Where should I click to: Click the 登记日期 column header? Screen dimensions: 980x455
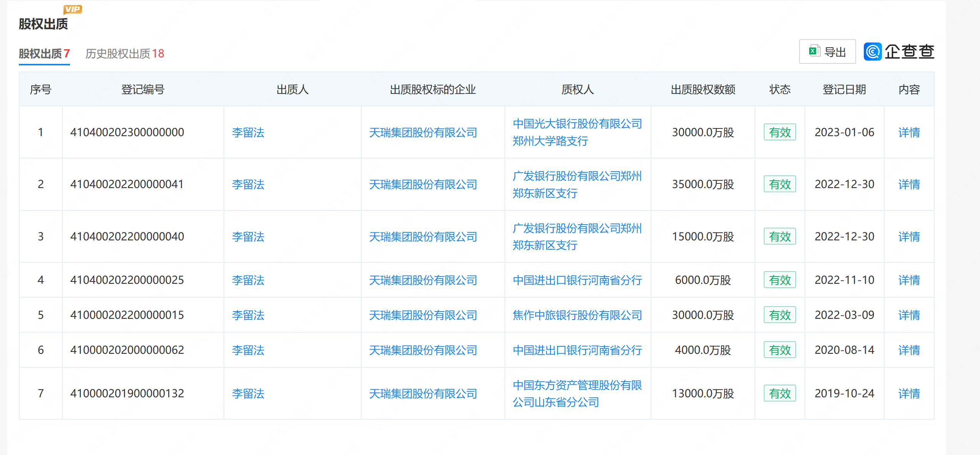(x=844, y=89)
